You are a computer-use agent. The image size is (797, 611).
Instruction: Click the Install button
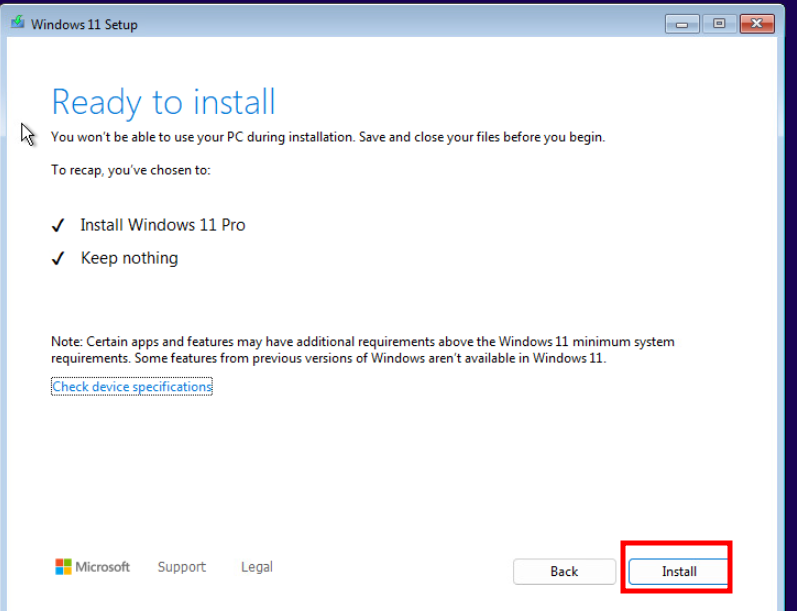679,571
